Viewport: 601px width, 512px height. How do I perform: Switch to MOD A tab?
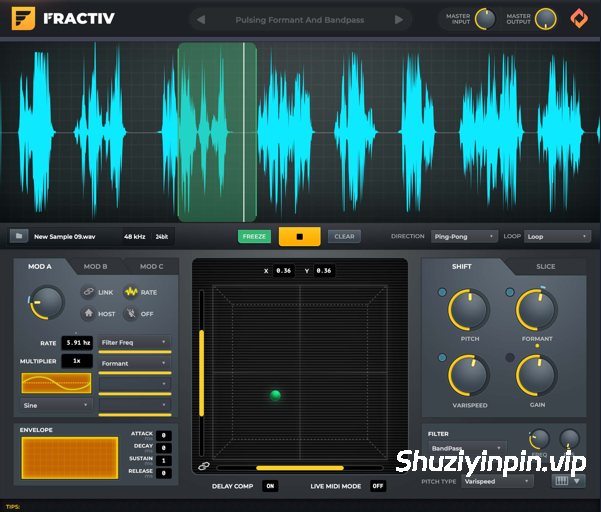coord(39,266)
